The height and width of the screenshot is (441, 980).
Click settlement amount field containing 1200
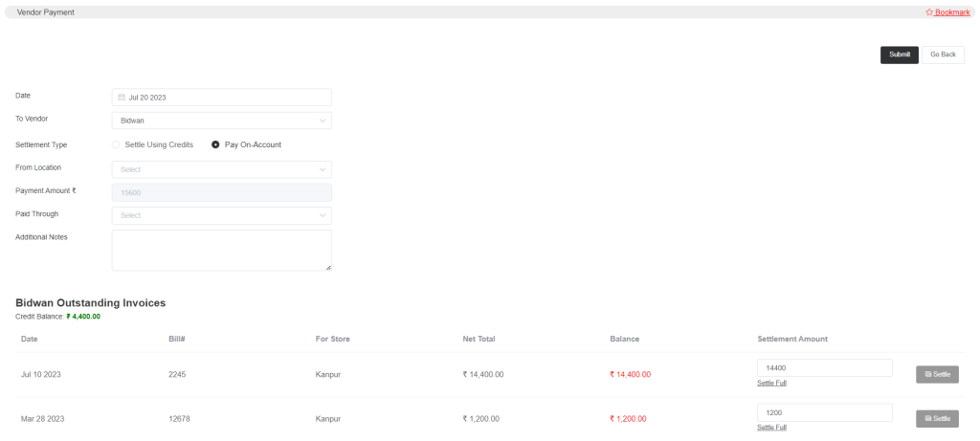tap(825, 412)
